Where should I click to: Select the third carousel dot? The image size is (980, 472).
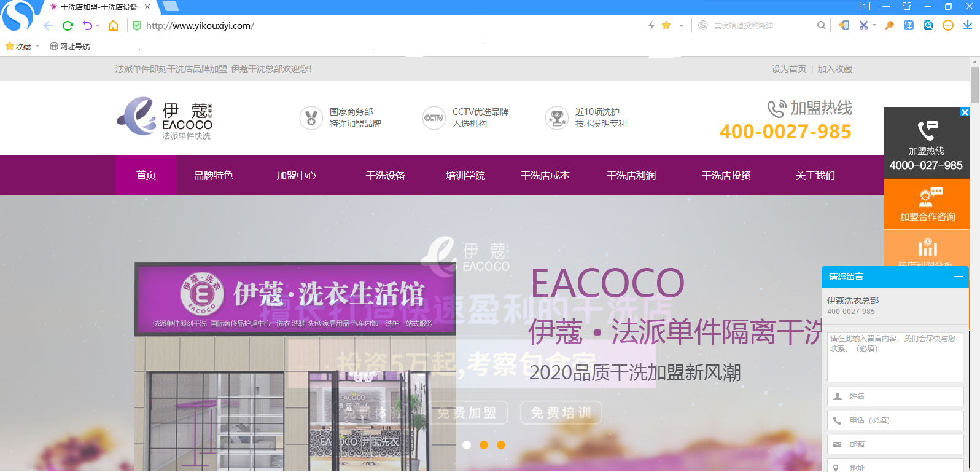coord(501,445)
